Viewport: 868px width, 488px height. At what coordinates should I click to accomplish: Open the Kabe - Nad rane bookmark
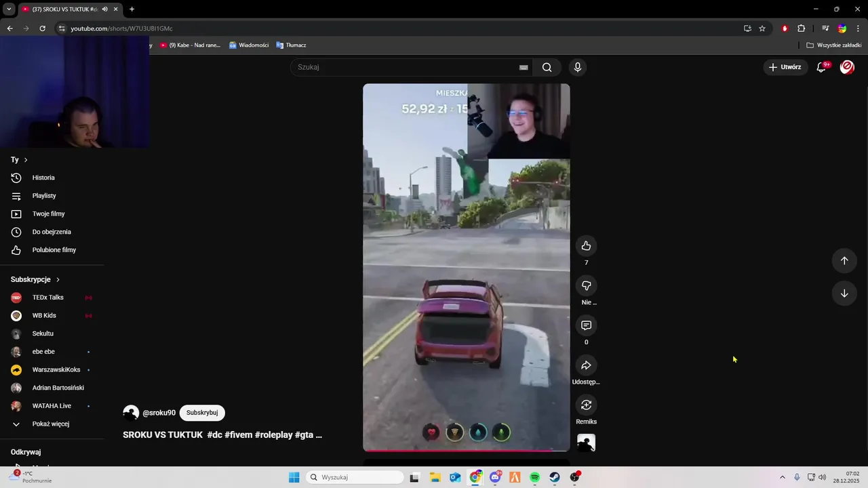point(190,45)
